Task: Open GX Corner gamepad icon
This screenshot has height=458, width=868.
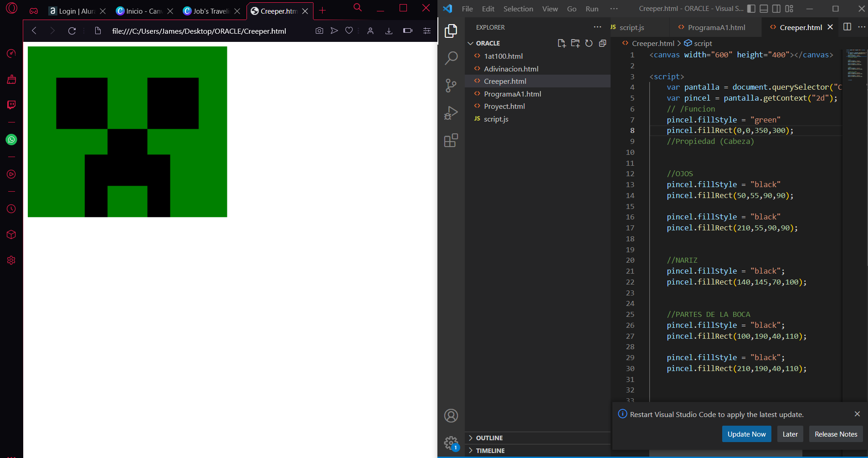Action: (x=34, y=11)
